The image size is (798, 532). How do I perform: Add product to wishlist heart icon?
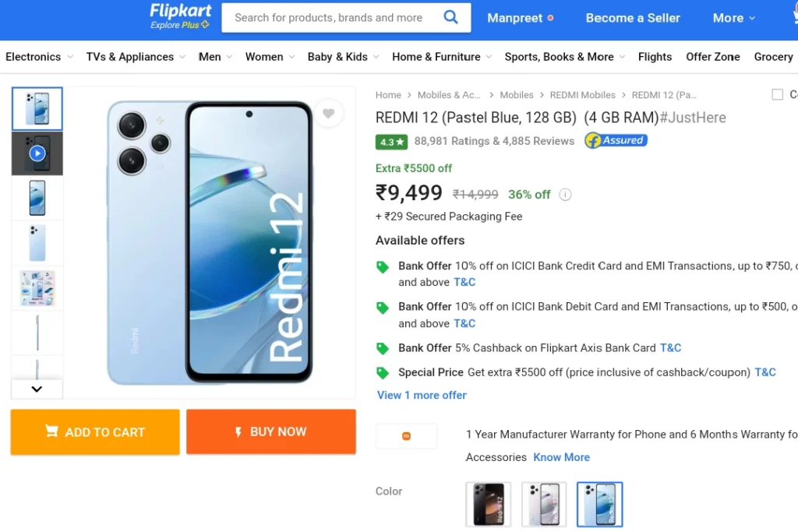pyautogui.click(x=328, y=114)
